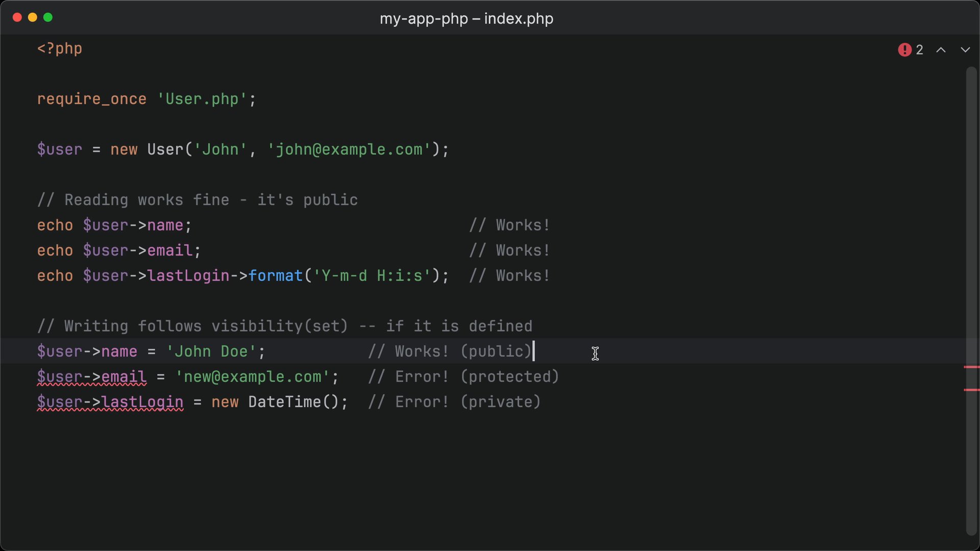Click 'DateTime' class name
Screen dimensions: 980x551
point(285,402)
